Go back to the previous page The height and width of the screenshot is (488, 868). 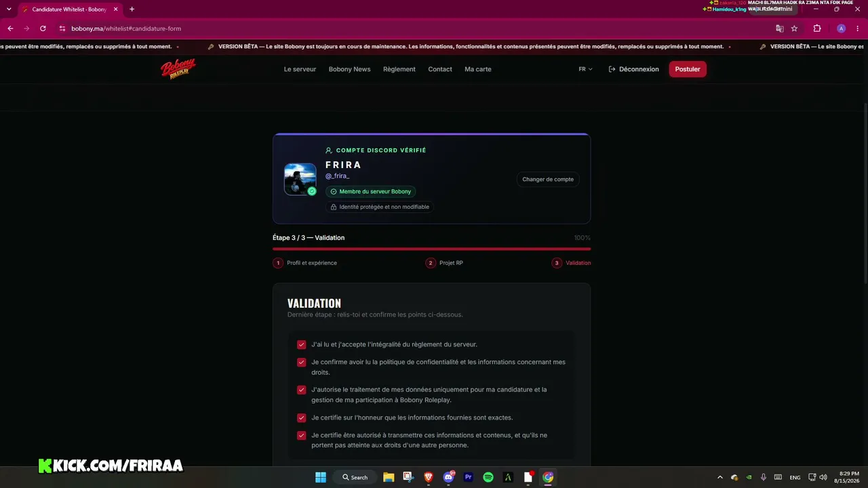(10, 28)
